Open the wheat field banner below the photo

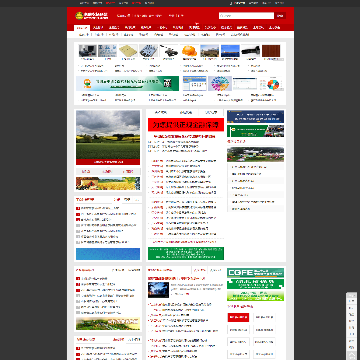108,184
